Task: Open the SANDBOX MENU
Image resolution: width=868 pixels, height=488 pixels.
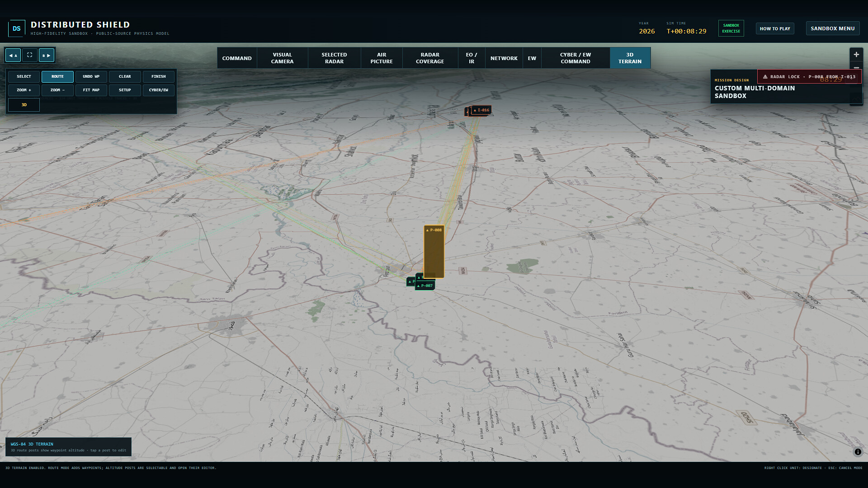Action: coord(833,28)
